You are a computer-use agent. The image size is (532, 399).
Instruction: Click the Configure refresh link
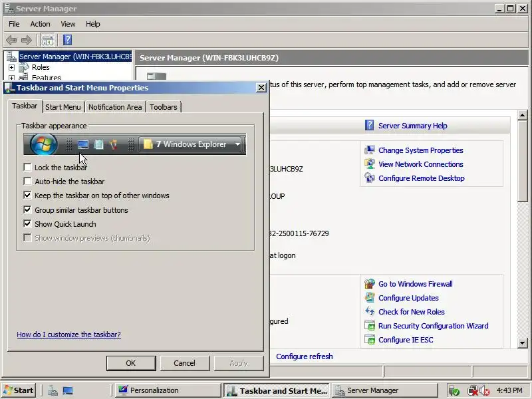305,356
